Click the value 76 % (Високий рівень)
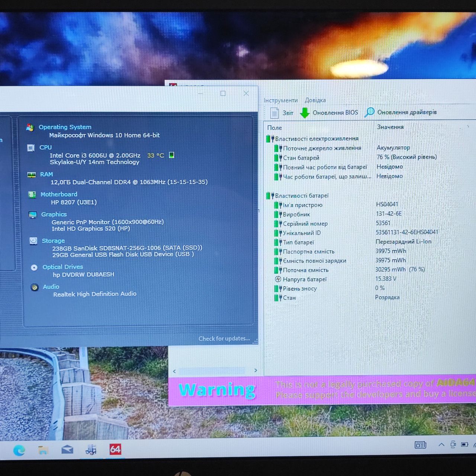This screenshot has height=476, width=476. click(x=406, y=157)
